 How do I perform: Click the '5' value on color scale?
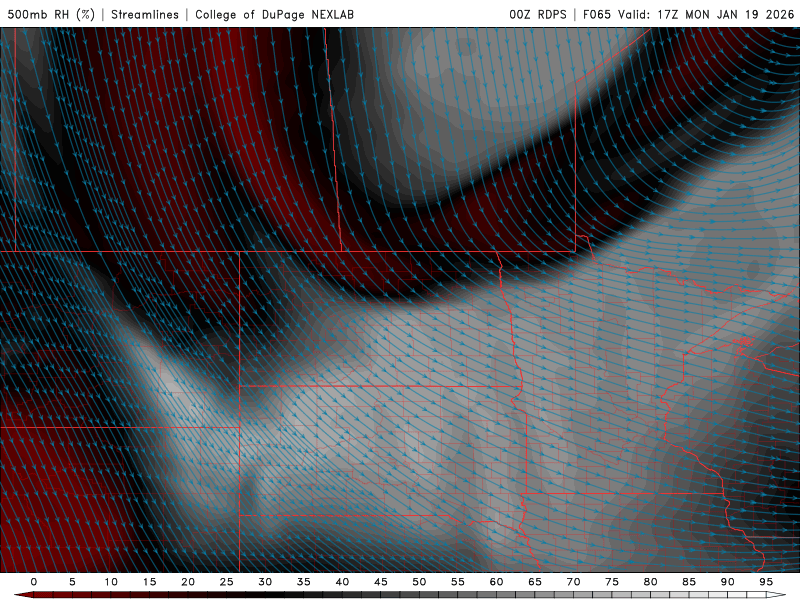tap(72, 582)
